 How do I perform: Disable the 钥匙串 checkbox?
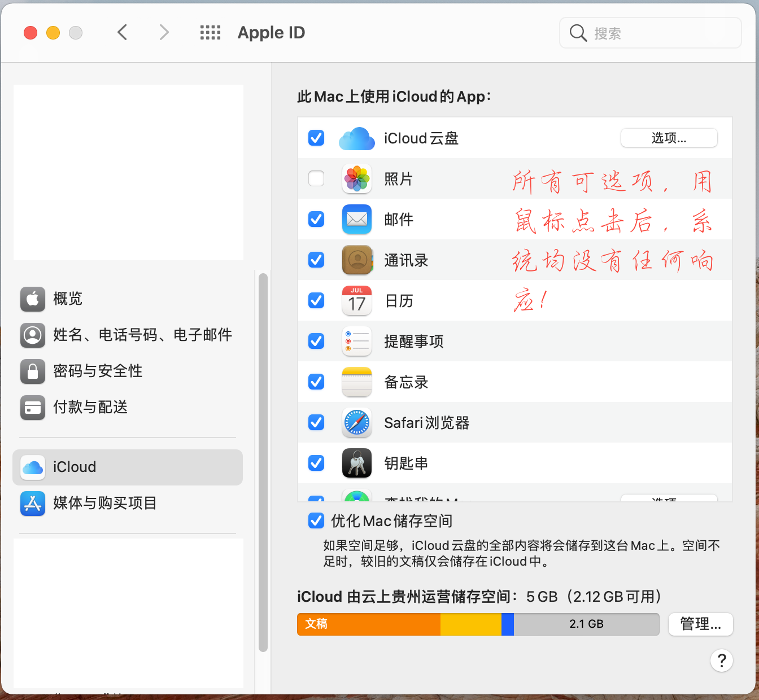(316, 463)
